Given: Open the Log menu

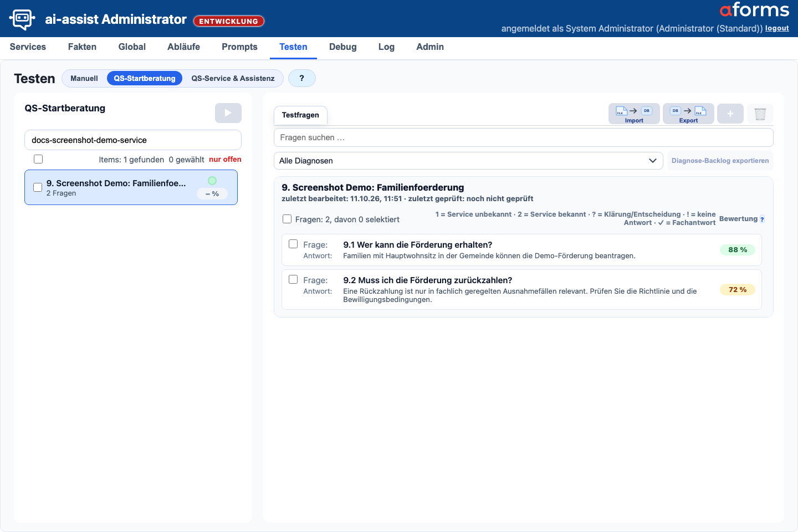Looking at the screenshot, I should pyautogui.click(x=386, y=47).
